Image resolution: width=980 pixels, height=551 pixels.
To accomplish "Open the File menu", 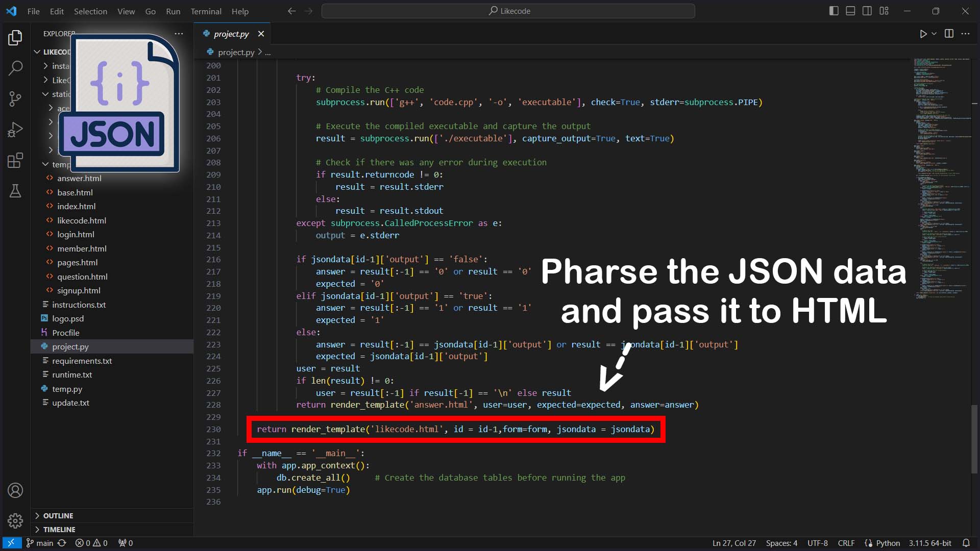I will (x=34, y=11).
